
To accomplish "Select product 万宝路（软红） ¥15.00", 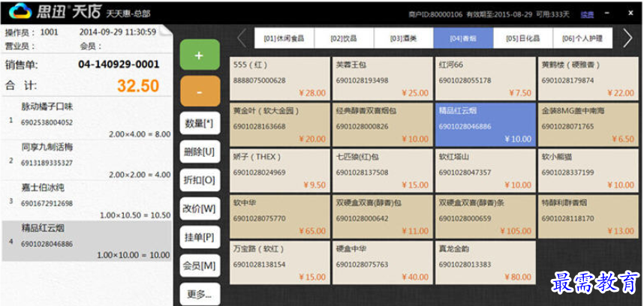I will tap(280, 262).
